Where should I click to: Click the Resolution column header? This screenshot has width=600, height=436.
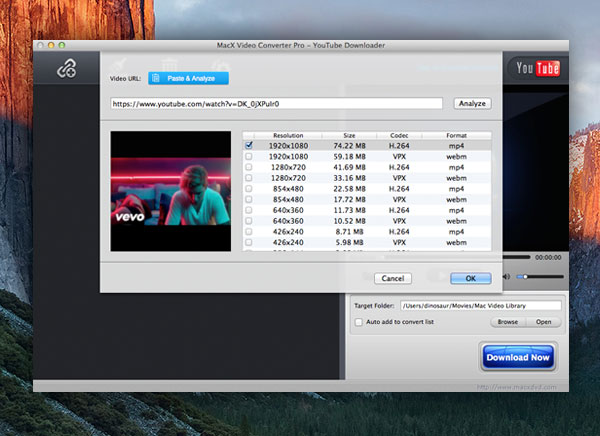tap(288, 135)
